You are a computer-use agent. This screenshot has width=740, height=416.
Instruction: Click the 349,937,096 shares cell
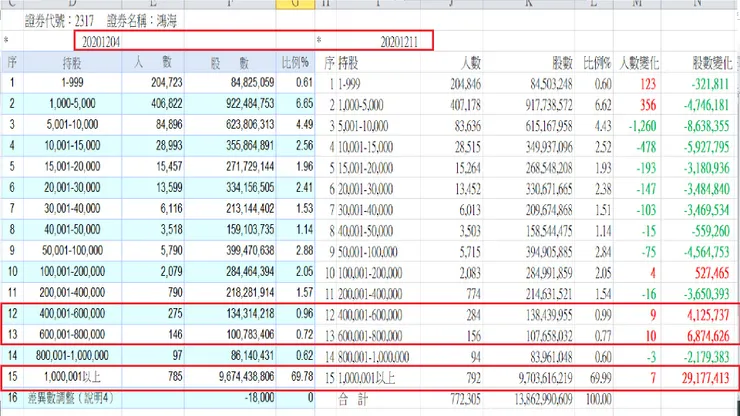pyautogui.click(x=549, y=147)
